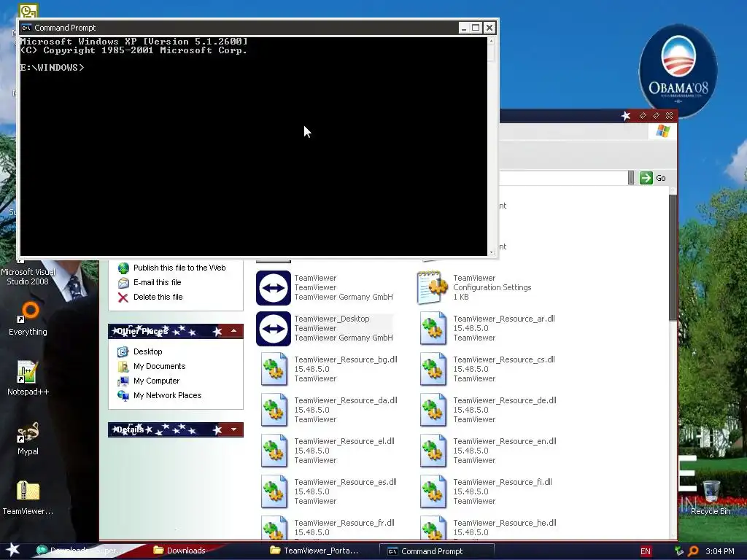Viewport: 747px width, 560px height.
Task: Select the TeamViewer Configuration Settings file icon
Action: pos(433,287)
